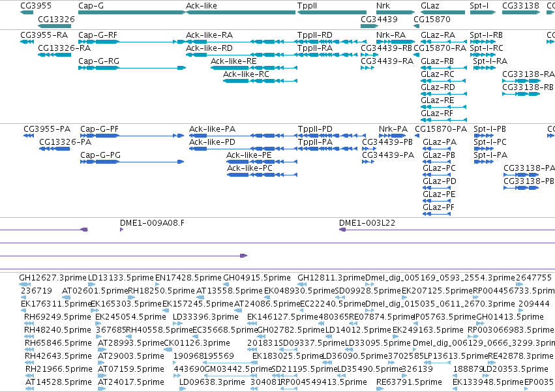Select the CG13326 gene label

[x=56, y=19]
